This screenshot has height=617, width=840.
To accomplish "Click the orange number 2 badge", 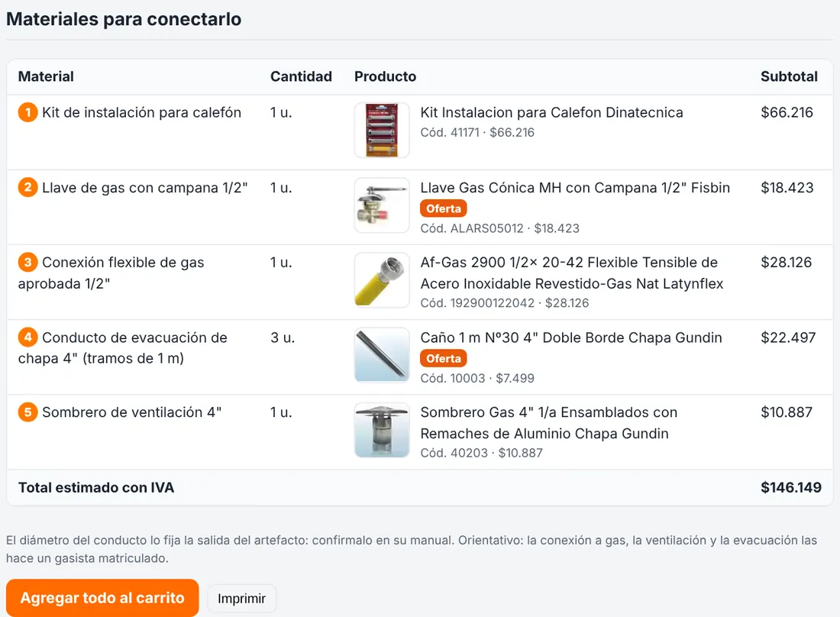I will (x=27, y=187).
